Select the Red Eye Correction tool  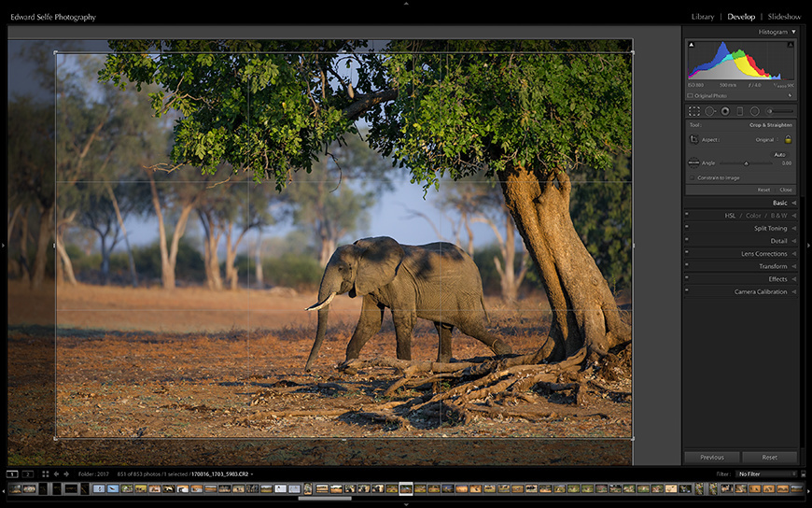(x=725, y=111)
